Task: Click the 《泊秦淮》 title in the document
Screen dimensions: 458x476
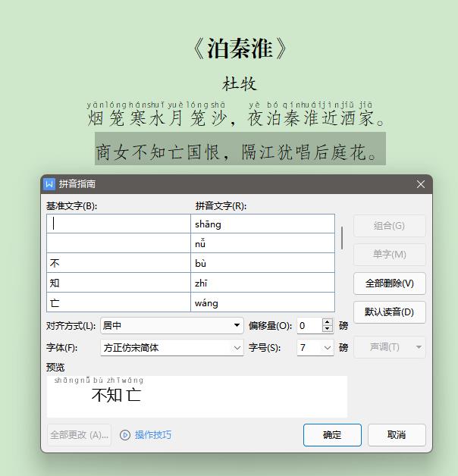Action: (x=240, y=49)
